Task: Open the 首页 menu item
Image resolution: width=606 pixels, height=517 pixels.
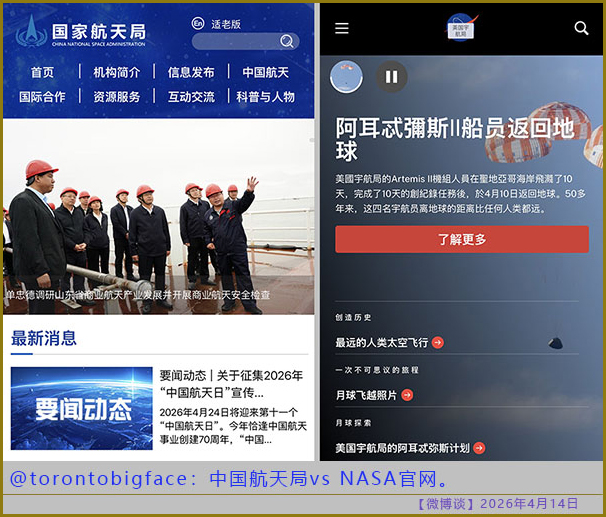Action: (x=42, y=72)
